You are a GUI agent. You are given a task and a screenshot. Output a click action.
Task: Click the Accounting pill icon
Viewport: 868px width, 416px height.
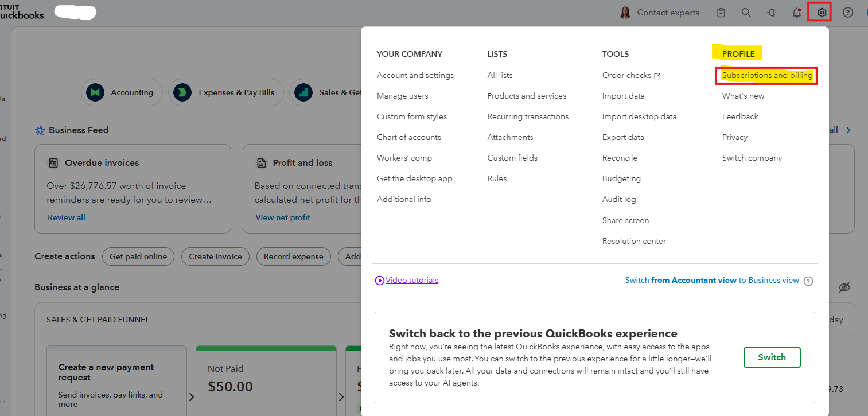(x=95, y=92)
